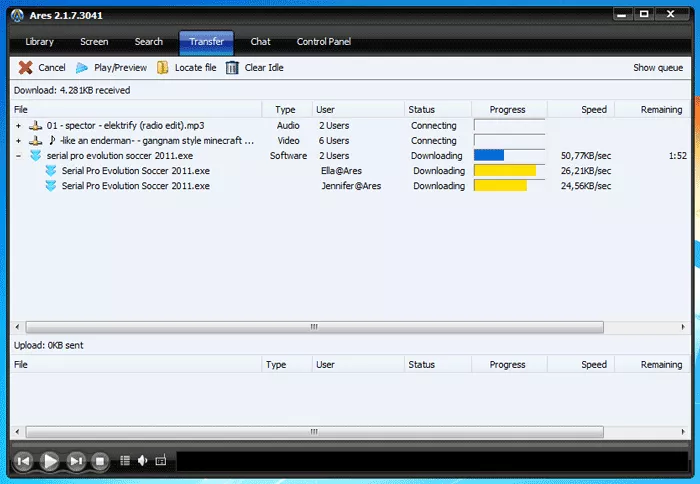The height and width of the screenshot is (484, 700).
Task: Open the playlist icon in player bar
Action: pyautogui.click(x=125, y=460)
